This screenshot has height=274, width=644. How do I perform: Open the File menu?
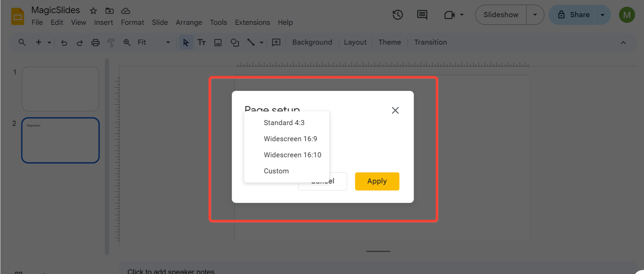pos(37,22)
